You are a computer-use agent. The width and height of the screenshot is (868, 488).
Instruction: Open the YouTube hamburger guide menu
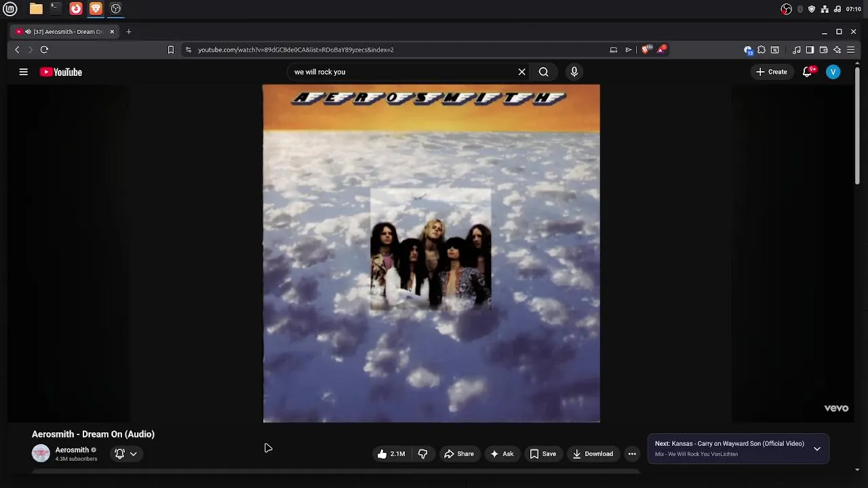click(x=23, y=72)
